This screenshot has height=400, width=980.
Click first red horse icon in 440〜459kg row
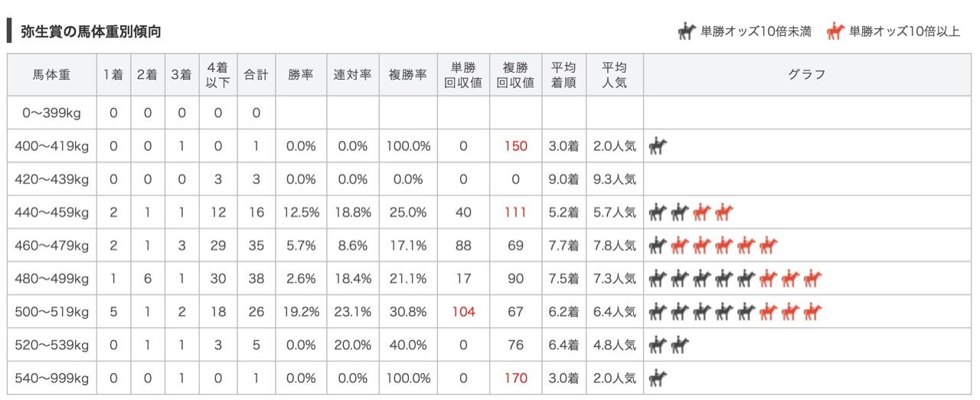coord(702,212)
